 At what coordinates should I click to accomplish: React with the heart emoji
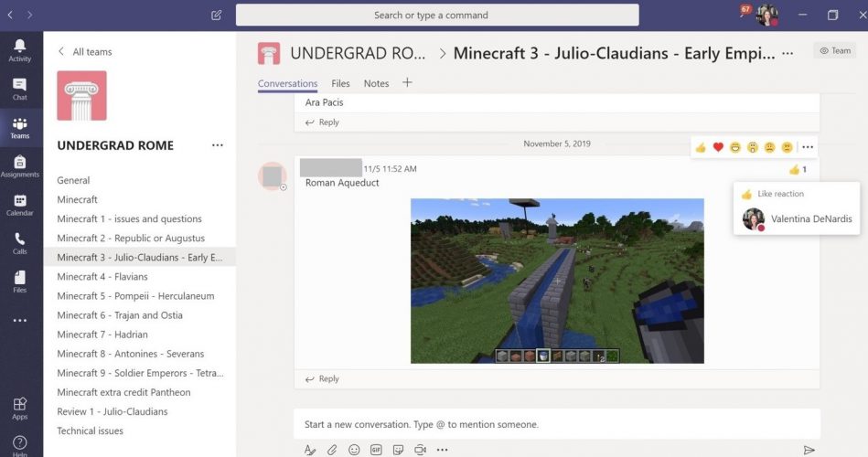point(718,147)
